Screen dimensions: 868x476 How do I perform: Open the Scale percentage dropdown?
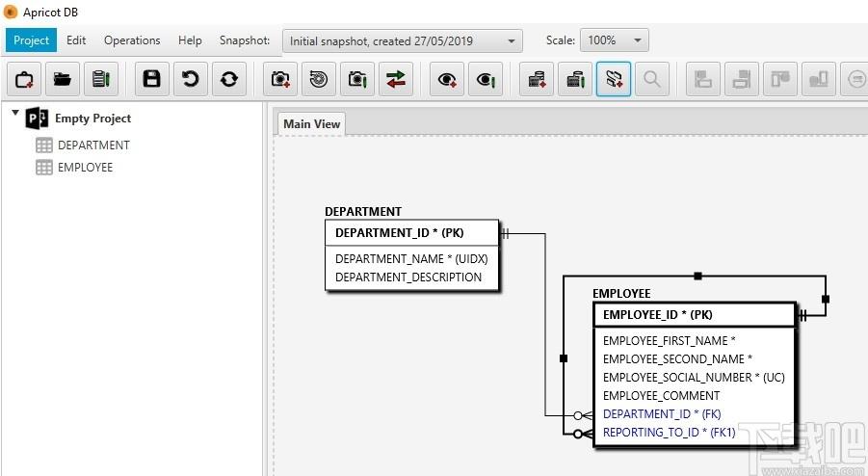pyautogui.click(x=615, y=40)
